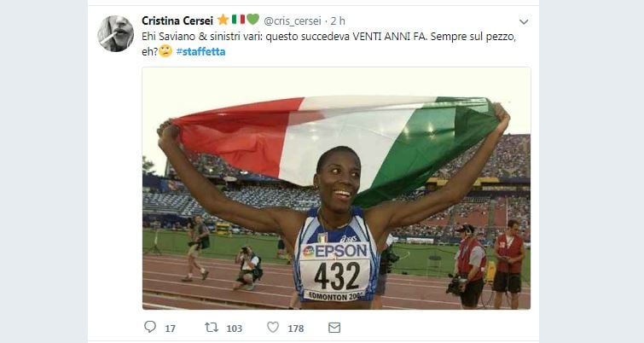
Task: Open the @cris_cersei handle link
Action: (293, 21)
